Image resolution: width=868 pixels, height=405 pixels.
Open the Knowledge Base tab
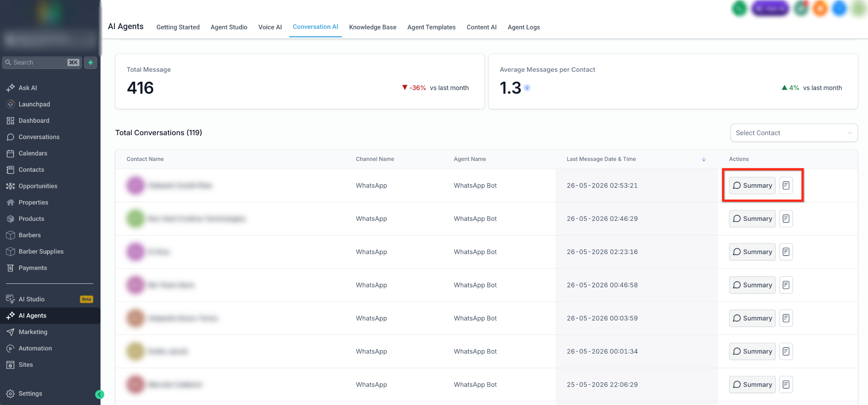[x=373, y=27]
